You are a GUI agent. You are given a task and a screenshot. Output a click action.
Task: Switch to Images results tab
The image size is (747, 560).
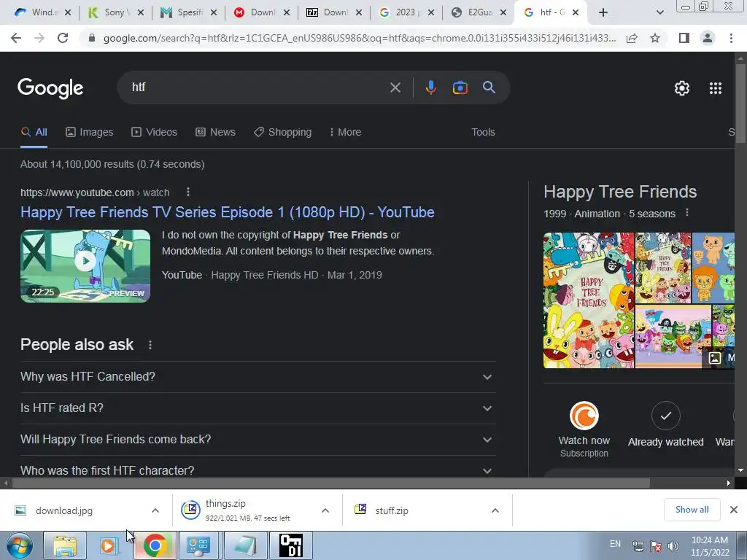point(90,133)
